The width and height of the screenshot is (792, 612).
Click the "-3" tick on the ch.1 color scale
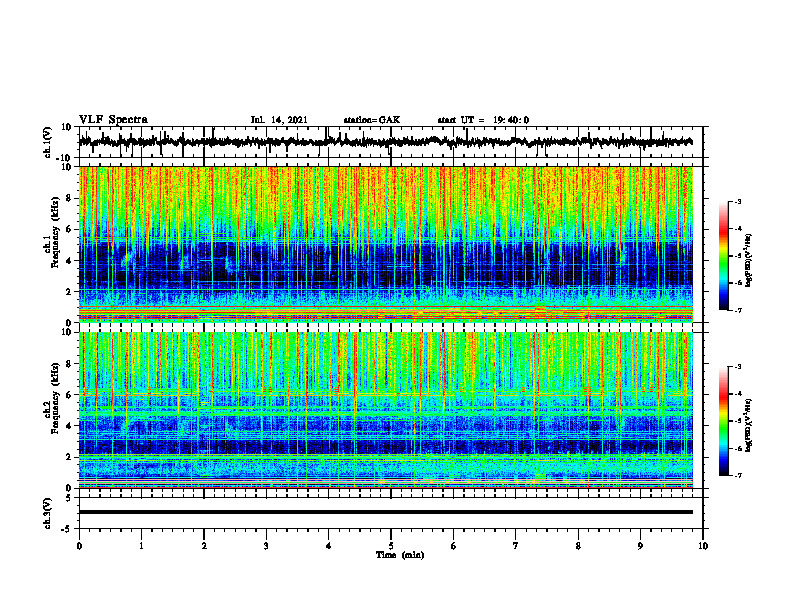tap(738, 201)
